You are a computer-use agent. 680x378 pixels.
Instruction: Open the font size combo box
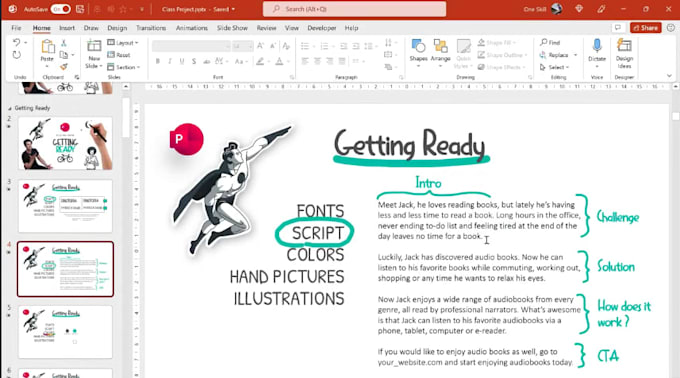point(242,46)
